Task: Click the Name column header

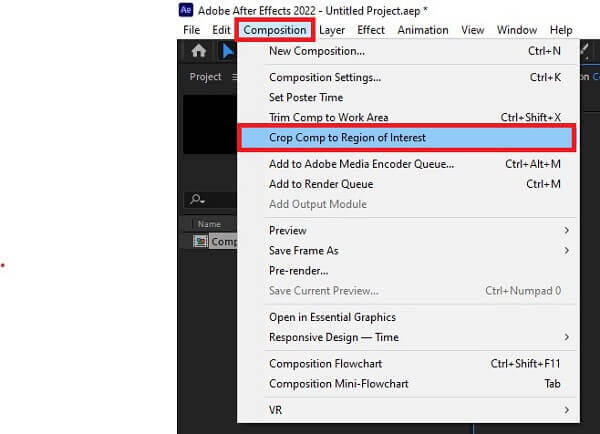Action: coord(209,224)
